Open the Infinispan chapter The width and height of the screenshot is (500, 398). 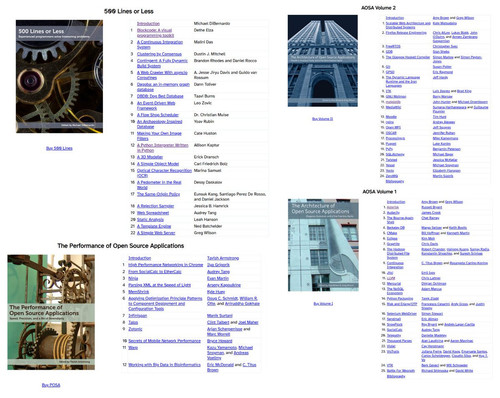point(138,316)
